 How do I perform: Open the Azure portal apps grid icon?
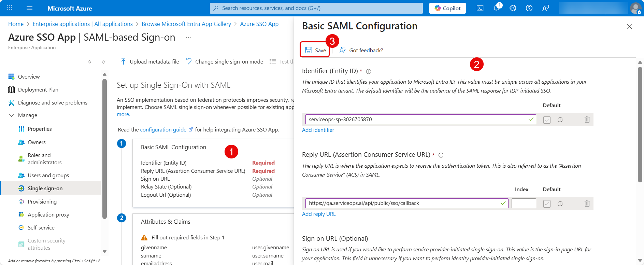click(x=10, y=8)
